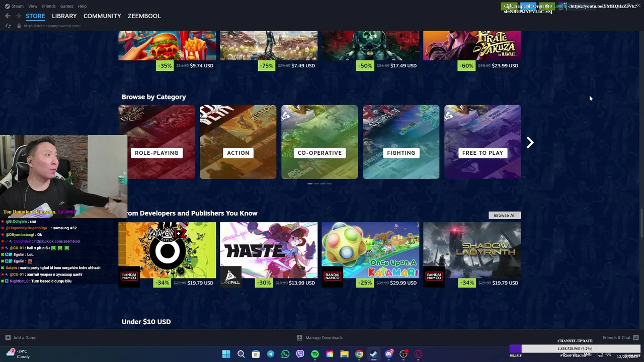This screenshot has height=362, width=644.
Task: Click the Landfall publisher logo
Action: 230,278
